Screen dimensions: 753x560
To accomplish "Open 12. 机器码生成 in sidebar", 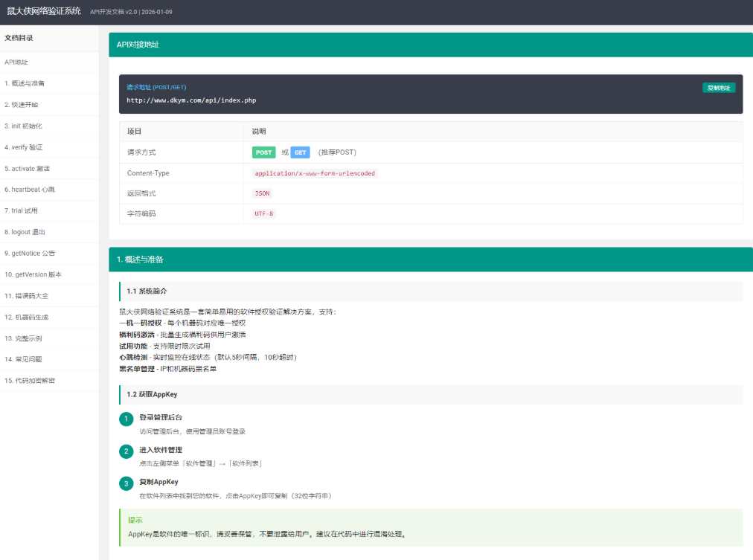I will [26, 317].
